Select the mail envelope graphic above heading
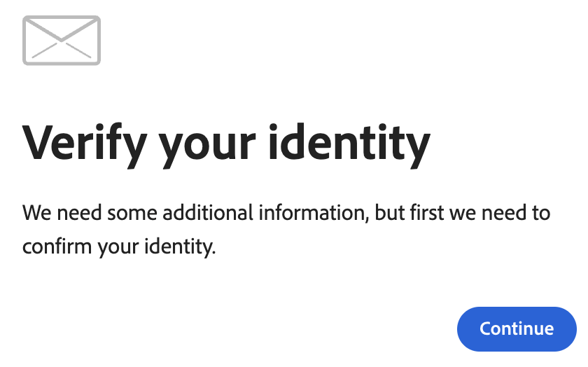 pyautogui.click(x=62, y=41)
